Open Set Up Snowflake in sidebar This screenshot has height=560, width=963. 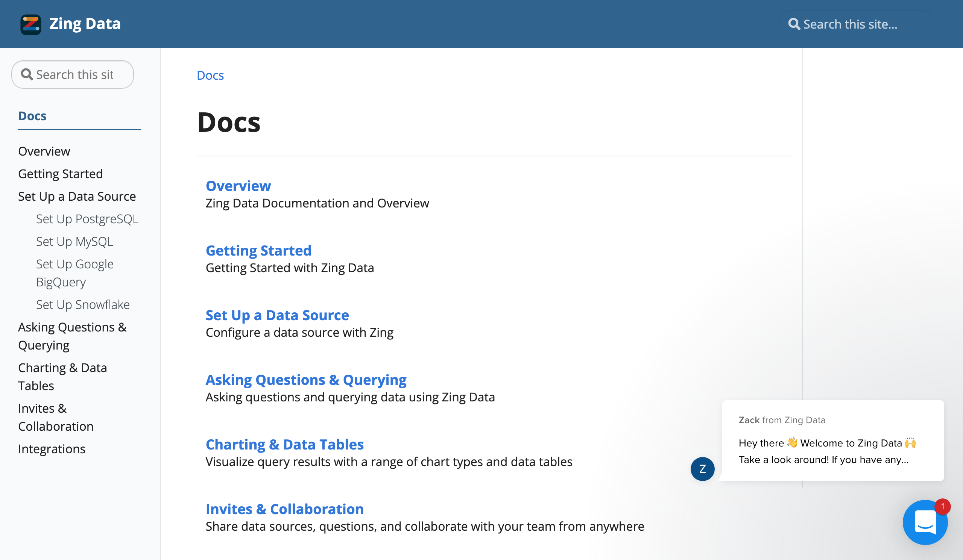tap(83, 305)
